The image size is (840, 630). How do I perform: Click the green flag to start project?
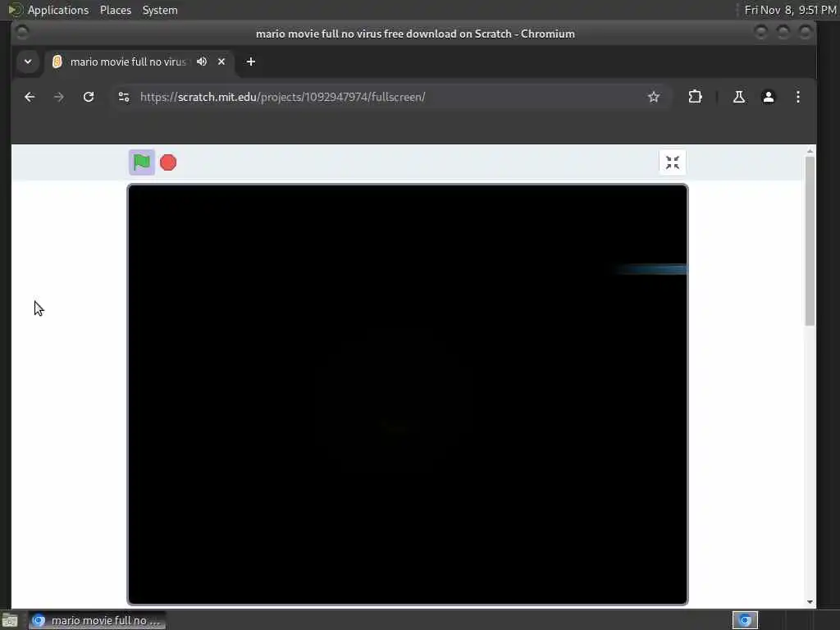(141, 162)
